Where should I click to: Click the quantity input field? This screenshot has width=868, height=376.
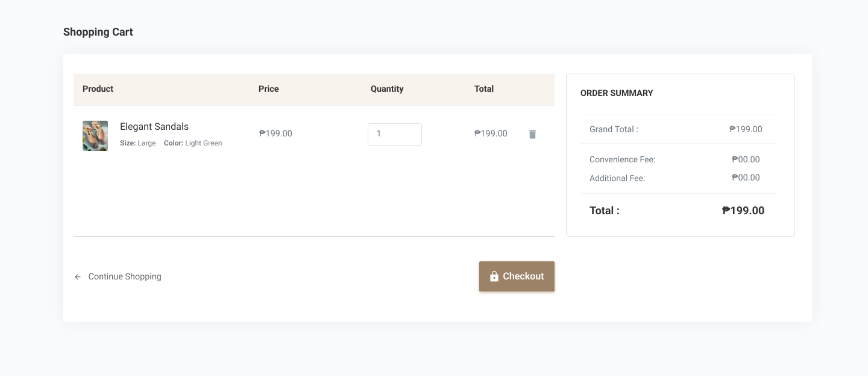point(395,134)
